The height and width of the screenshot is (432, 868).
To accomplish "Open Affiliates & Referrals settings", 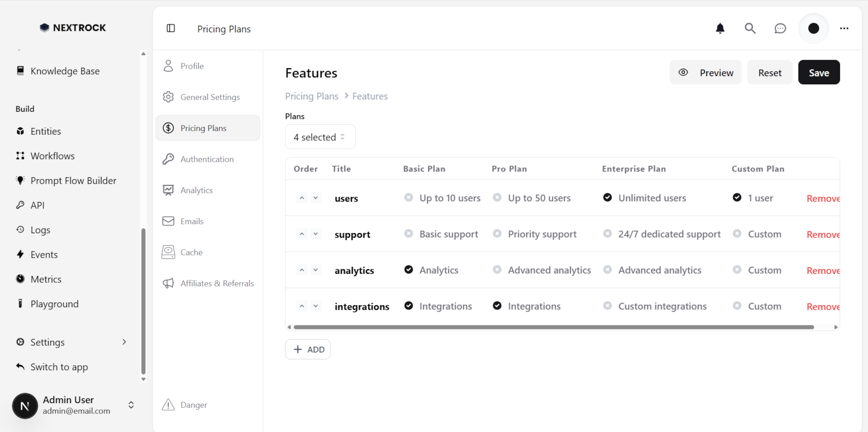I will pyautogui.click(x=217, y=283).
